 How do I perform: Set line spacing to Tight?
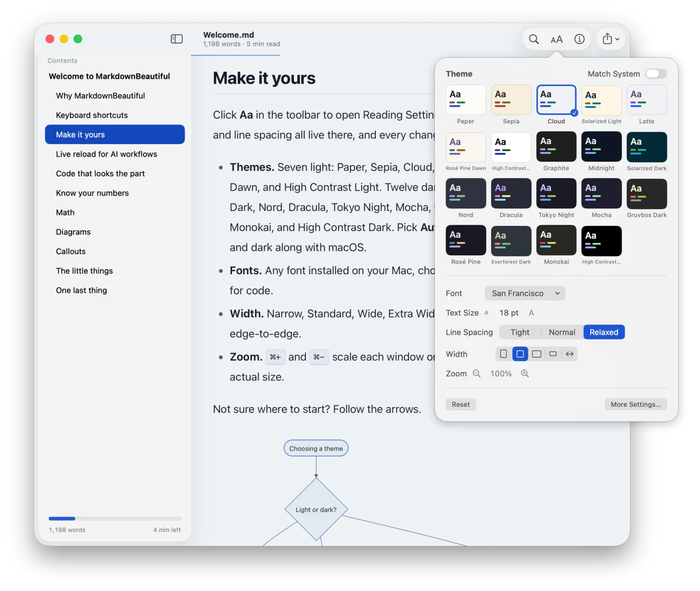[x=520, y=332]
